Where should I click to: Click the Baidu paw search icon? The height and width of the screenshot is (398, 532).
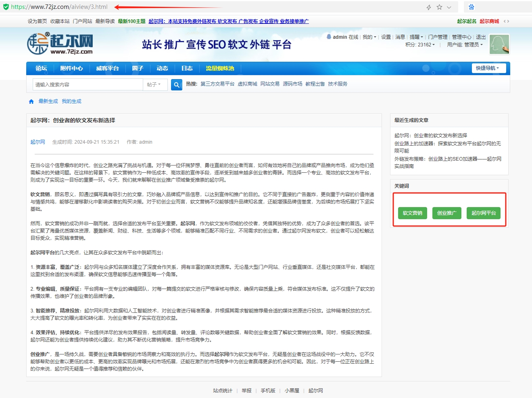[x=471, y=7]
